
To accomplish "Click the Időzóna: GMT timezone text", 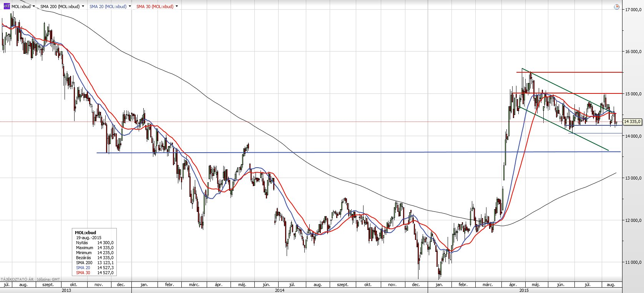I will click(x=48, y=280).
